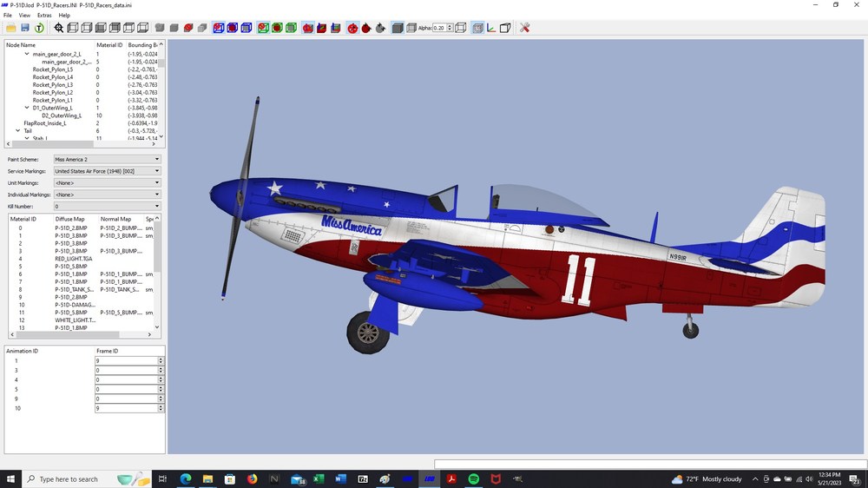Screen dimensions: 868x488
Task: Click the blue floppy disk save icon
Action: coord(25,28)
